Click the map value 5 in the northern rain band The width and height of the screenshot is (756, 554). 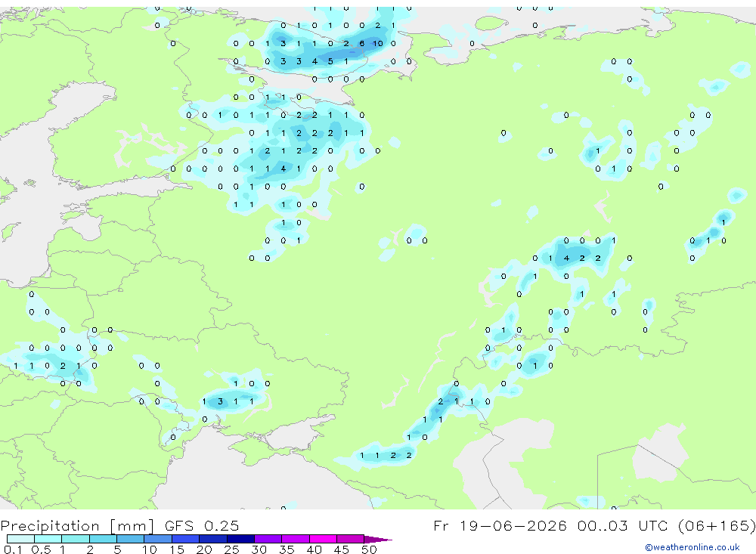coord(330,61)
